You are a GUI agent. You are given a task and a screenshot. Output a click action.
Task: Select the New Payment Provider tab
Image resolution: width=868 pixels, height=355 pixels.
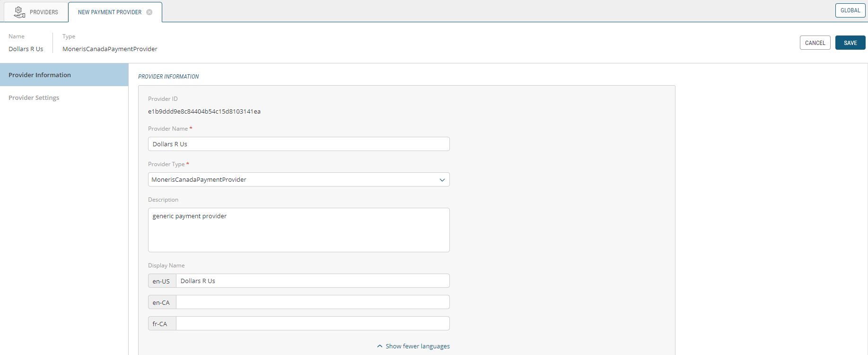[110, 12]
